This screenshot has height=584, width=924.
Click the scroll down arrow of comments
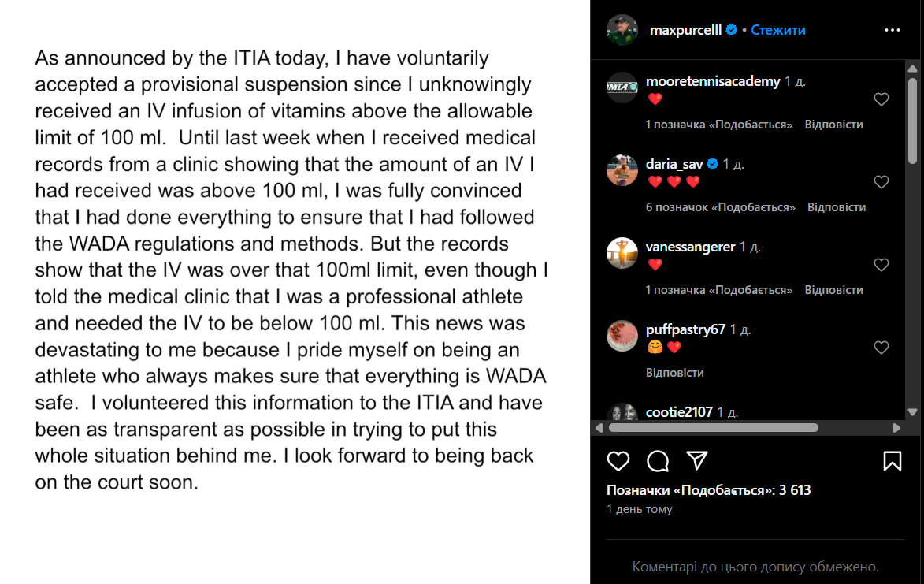pos(912,412)
